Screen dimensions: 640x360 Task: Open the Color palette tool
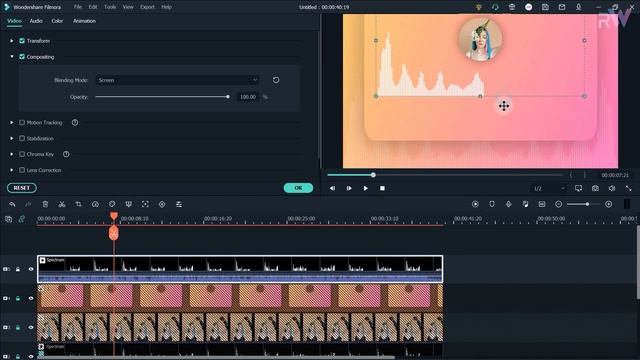[x=112, y=204]
